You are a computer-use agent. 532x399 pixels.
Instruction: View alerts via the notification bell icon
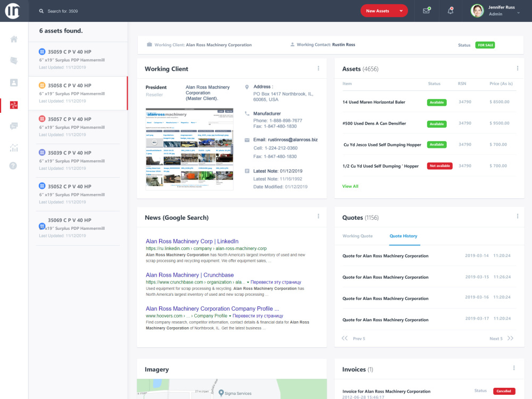point(450,11)
